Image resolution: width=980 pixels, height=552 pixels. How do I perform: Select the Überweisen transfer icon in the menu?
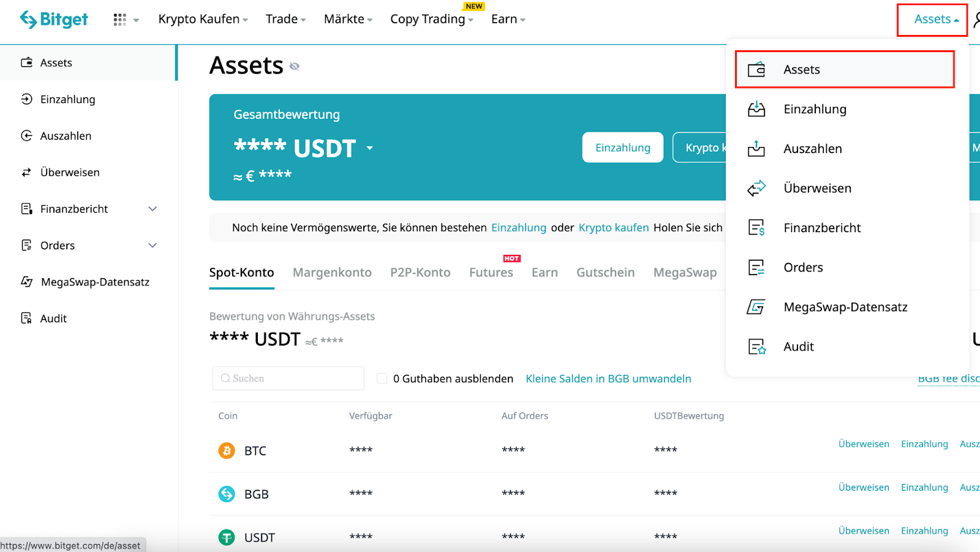pos(757,188)
